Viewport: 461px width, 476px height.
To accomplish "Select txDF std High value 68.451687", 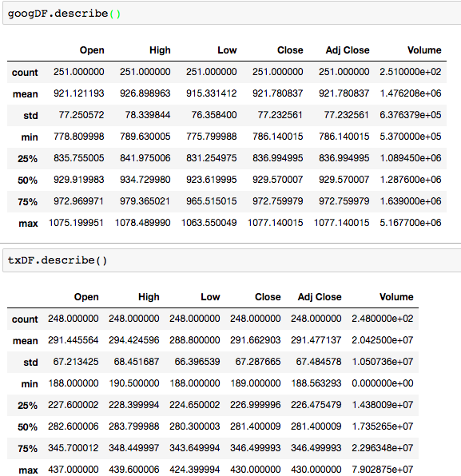I will [x=137, y=362].
